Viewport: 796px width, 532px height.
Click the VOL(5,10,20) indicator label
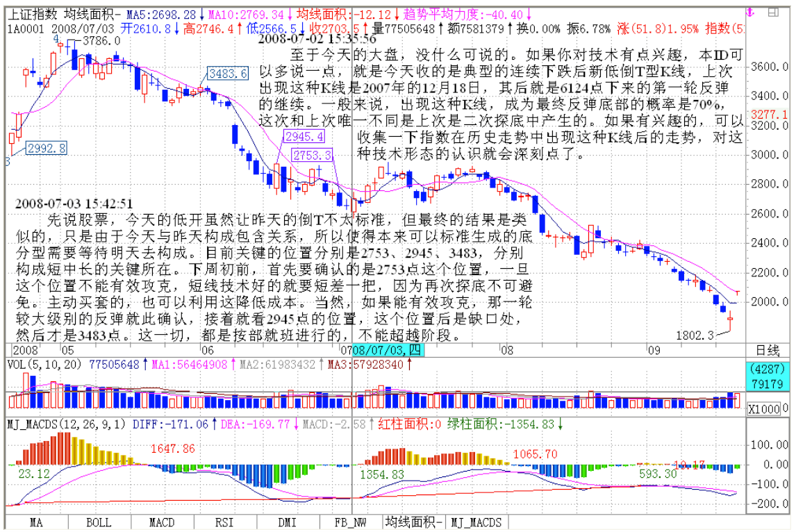click(44, 365)
